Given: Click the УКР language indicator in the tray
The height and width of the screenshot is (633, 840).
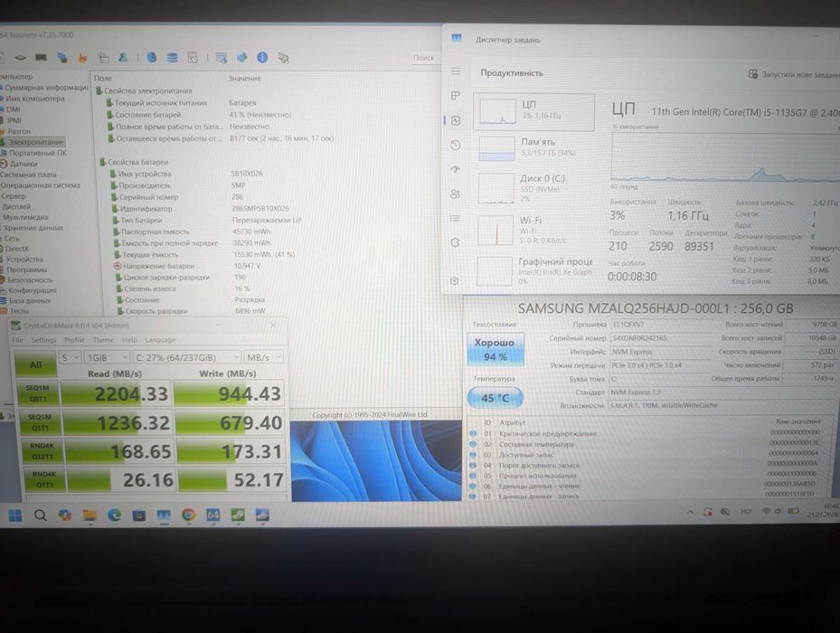Looking at the screenshot, I should coord(745,512).
